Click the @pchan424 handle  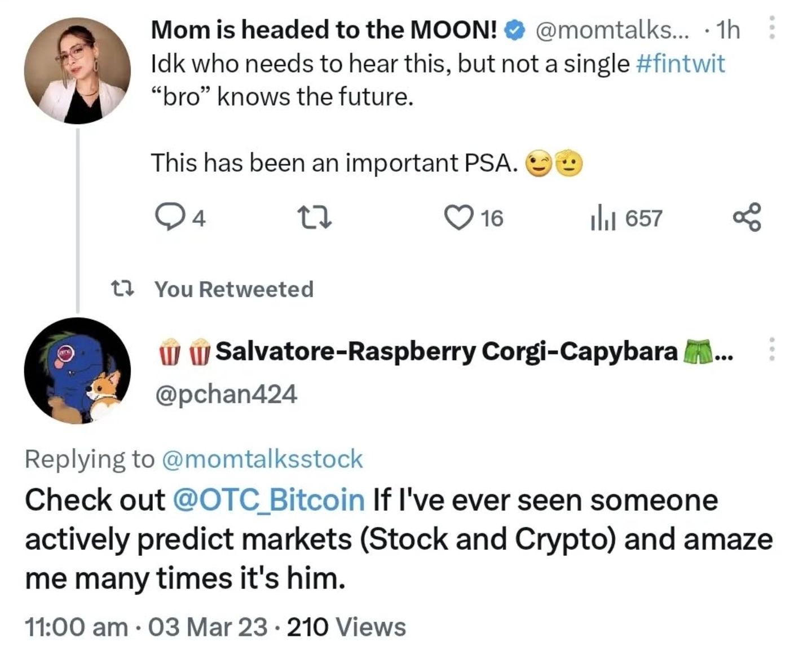[x=226, y=394]
